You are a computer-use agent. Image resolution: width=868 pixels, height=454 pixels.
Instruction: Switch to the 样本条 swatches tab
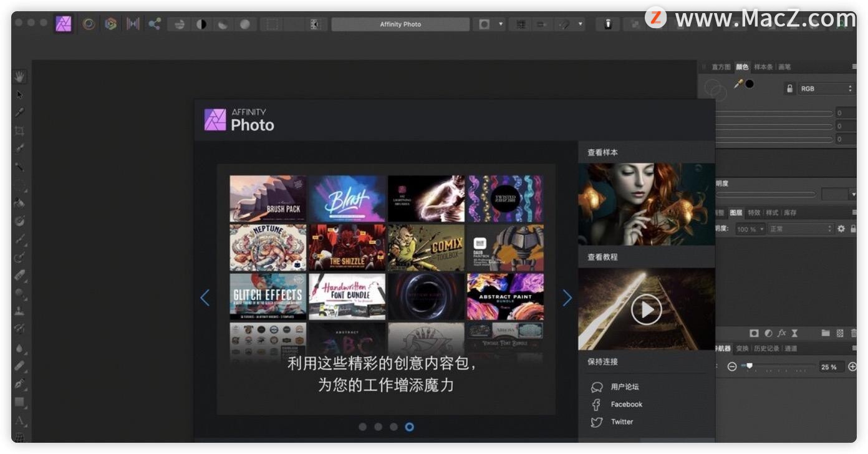[x=763, y=67]
